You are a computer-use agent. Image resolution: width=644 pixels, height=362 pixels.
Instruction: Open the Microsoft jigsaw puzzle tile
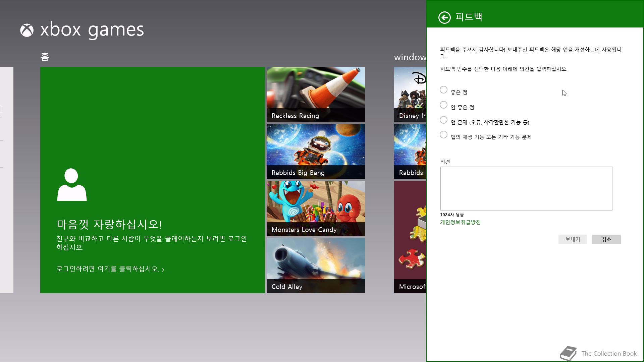click(410, 237)
